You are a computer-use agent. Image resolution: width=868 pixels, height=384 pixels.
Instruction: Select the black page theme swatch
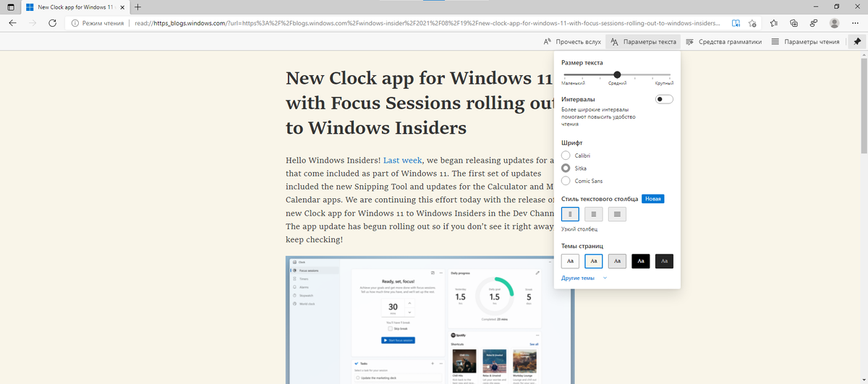click(x=640, y=260)
